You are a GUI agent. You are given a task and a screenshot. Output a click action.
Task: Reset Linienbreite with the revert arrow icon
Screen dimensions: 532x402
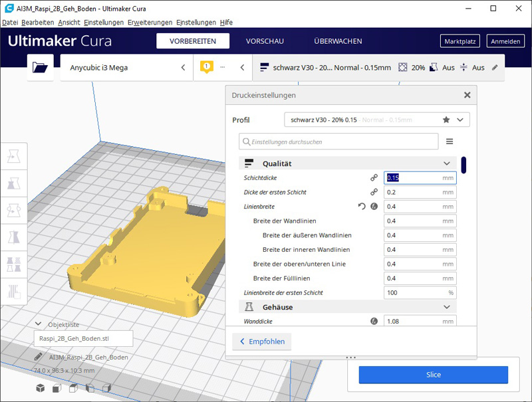click(x=362, y=206)
